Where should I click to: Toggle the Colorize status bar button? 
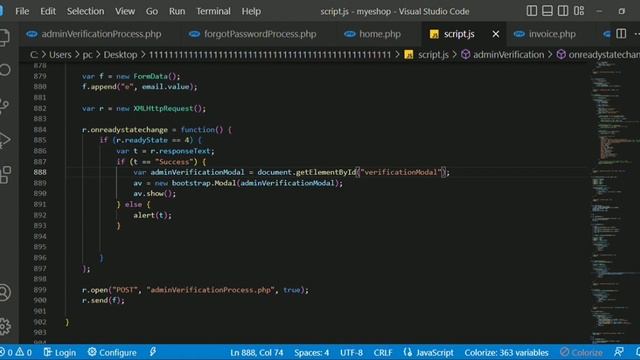coord(581,352)
